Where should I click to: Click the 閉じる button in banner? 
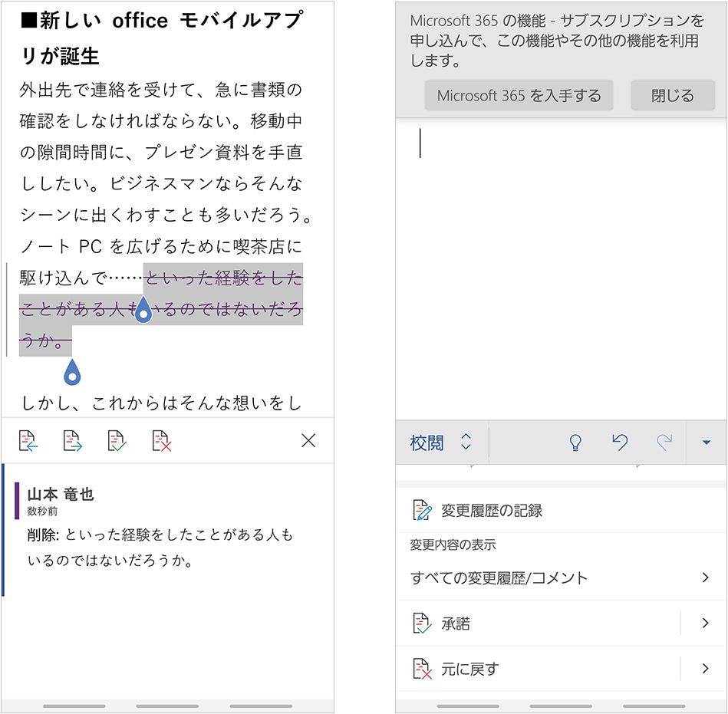(672, 95)
